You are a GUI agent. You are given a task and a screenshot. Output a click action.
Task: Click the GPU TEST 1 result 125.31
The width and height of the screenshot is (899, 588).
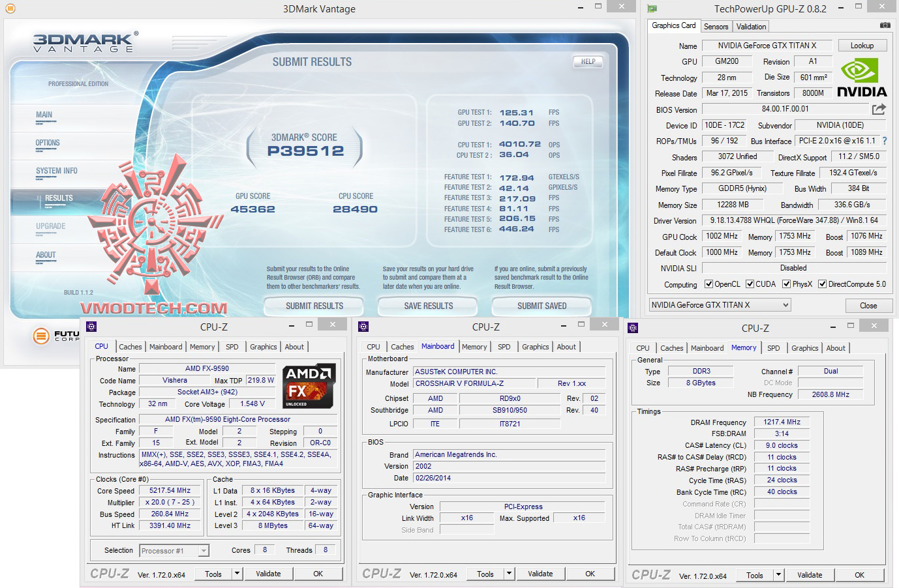(x=517, y=113)
